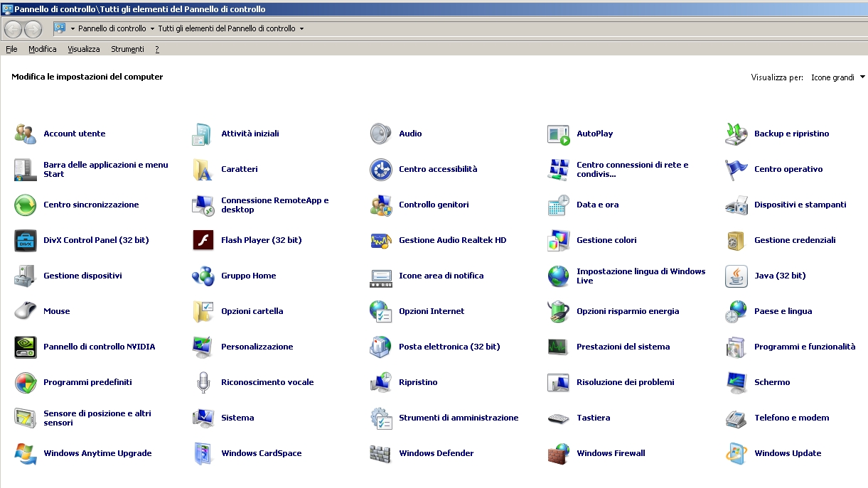Open Centro connessioni di rete link

(x=633, y=169)
